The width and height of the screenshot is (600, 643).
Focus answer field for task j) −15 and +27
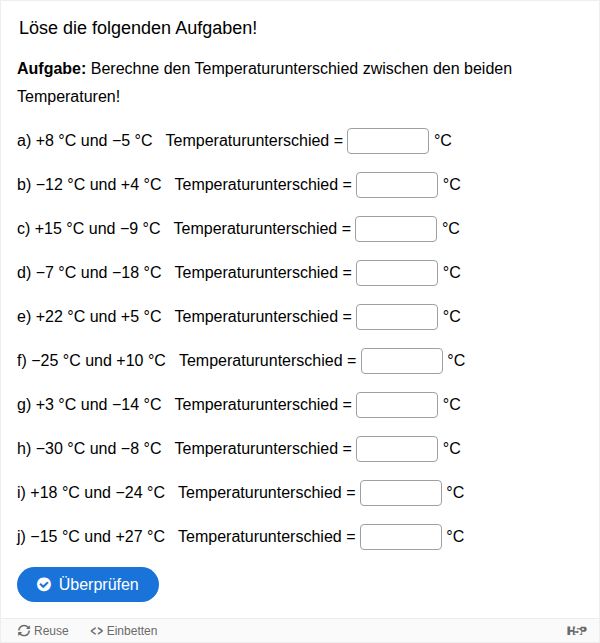coord(401,537)
